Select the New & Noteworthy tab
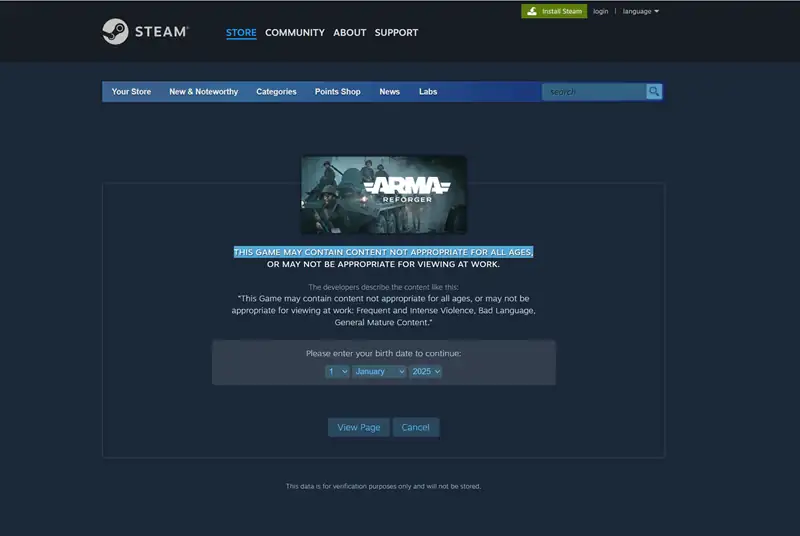800x536 pixels. point(204,92)
